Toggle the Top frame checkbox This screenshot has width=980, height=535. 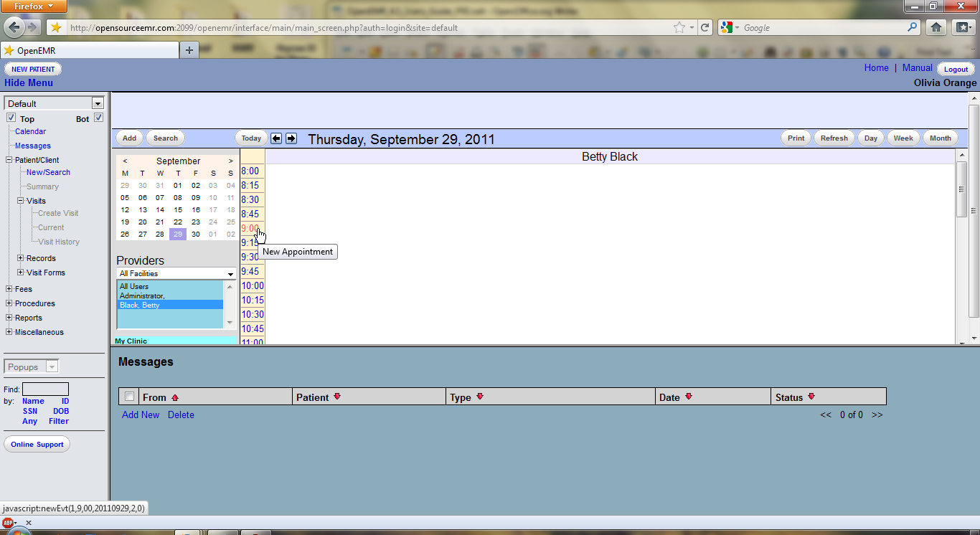click(11, 118)
